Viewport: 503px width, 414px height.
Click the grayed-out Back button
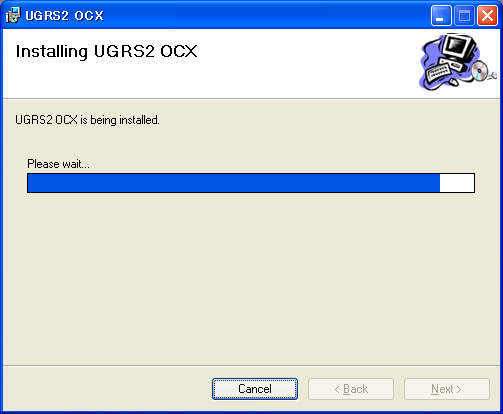coord(351,389)
